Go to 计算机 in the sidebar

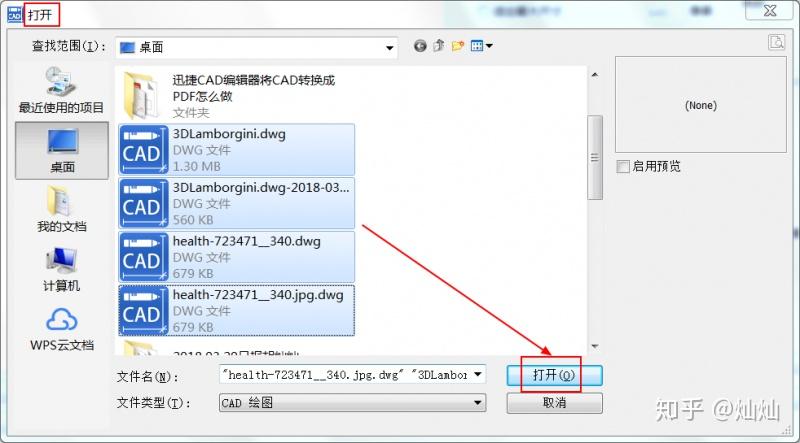click(x=61, y=269)
